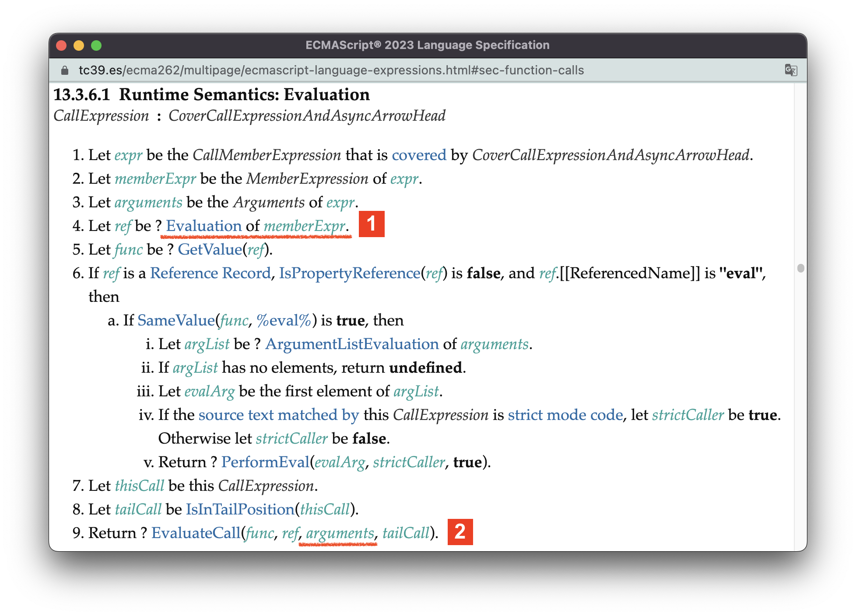
Task: Click the window title 'ECMAScript® 2023 Language Specification'
Action: (x=428, y=45)
